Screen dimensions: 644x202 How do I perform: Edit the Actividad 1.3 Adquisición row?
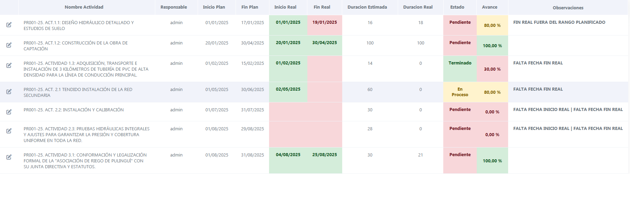pos(9,65)
